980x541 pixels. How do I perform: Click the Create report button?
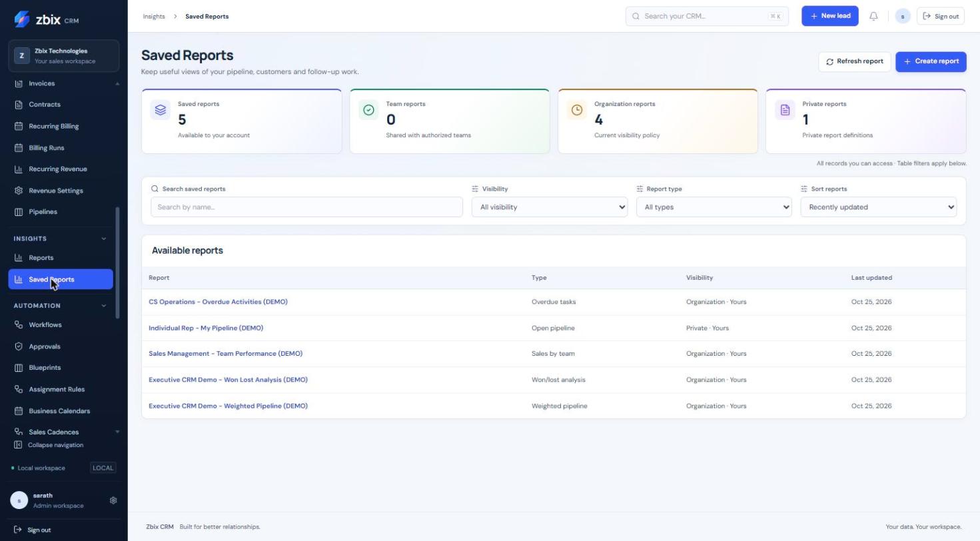[x=931, y=61]
